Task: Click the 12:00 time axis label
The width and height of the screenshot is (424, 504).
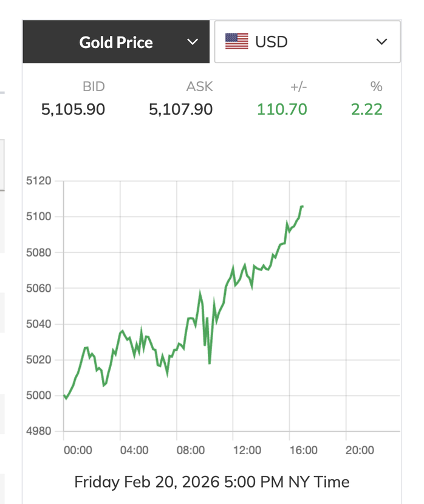Action: [x=247, y=450]
